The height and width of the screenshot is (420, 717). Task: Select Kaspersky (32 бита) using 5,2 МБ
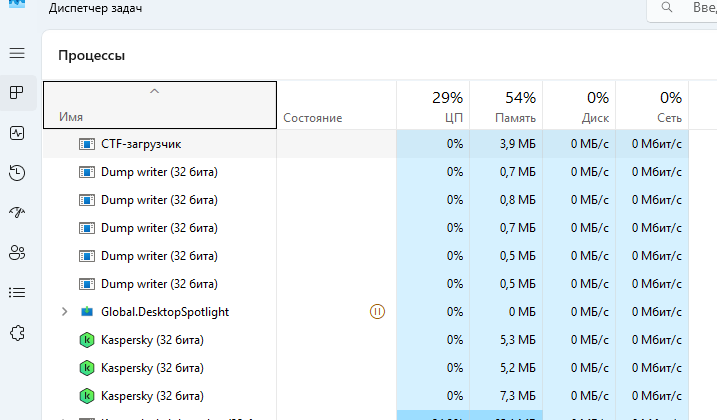[x=152, y=368]
